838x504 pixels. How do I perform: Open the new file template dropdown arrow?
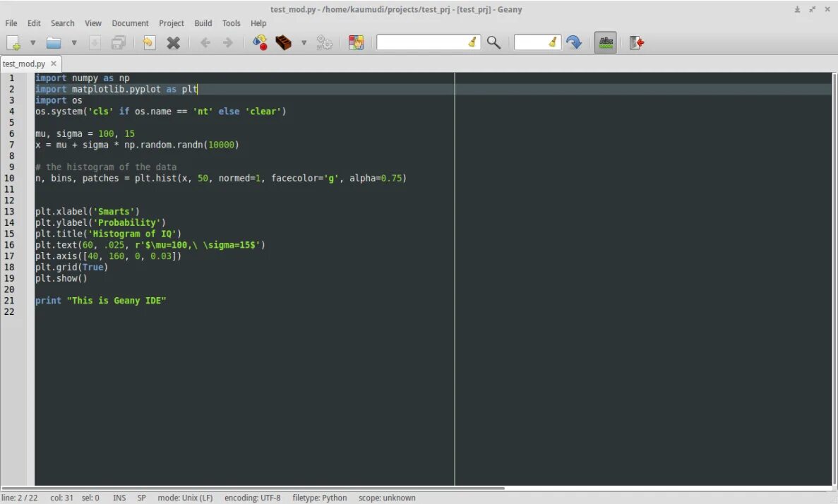coord(32,43)
